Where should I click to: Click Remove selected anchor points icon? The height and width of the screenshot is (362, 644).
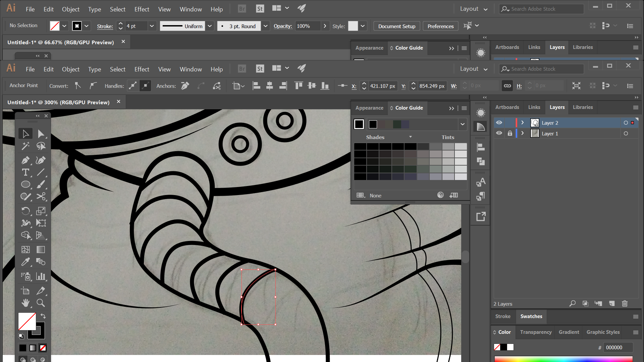(185, 86)
